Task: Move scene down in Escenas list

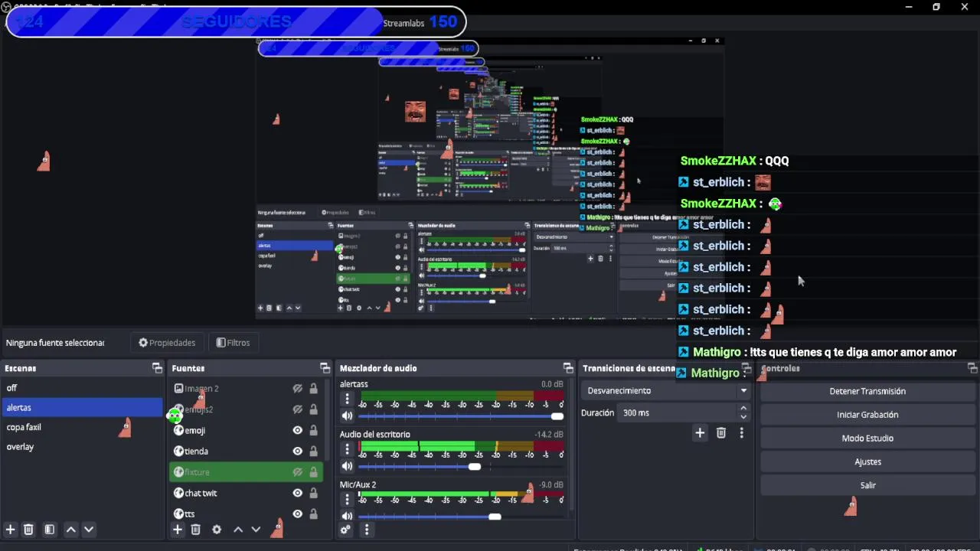Action: (x=89, y=529)
